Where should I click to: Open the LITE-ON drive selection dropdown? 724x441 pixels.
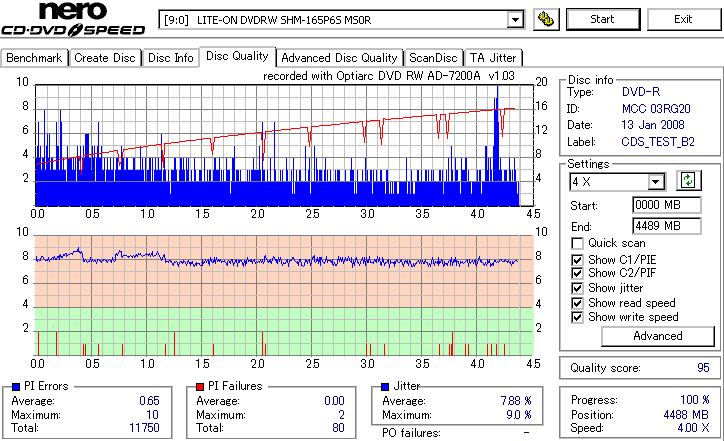click(x=515, y=20)
